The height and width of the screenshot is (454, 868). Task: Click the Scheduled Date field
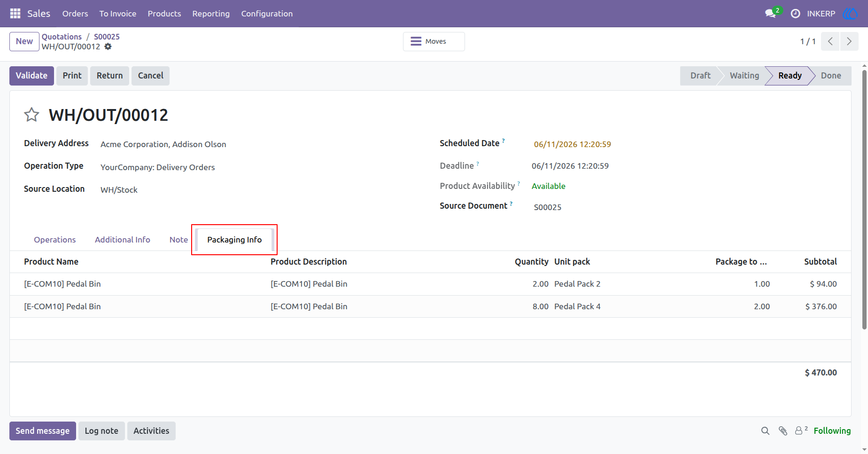pyautogui.click(x=573, y=144)
